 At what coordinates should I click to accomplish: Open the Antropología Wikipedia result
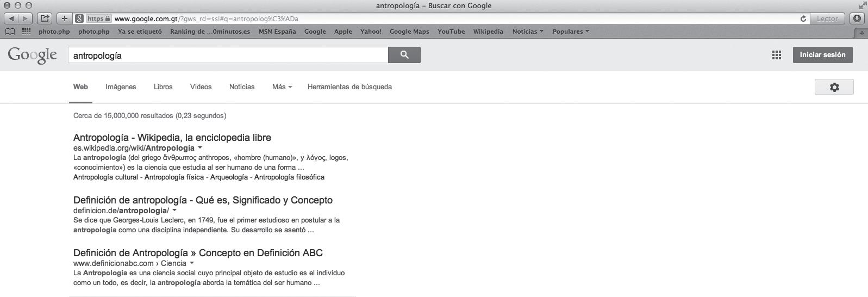point(172,138)
